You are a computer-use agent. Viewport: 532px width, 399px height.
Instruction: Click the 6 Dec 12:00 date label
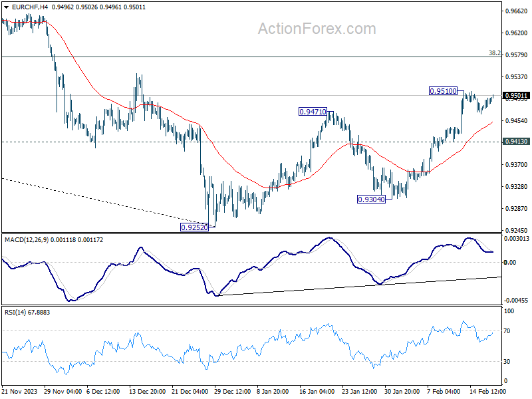(x=103, y=391)
